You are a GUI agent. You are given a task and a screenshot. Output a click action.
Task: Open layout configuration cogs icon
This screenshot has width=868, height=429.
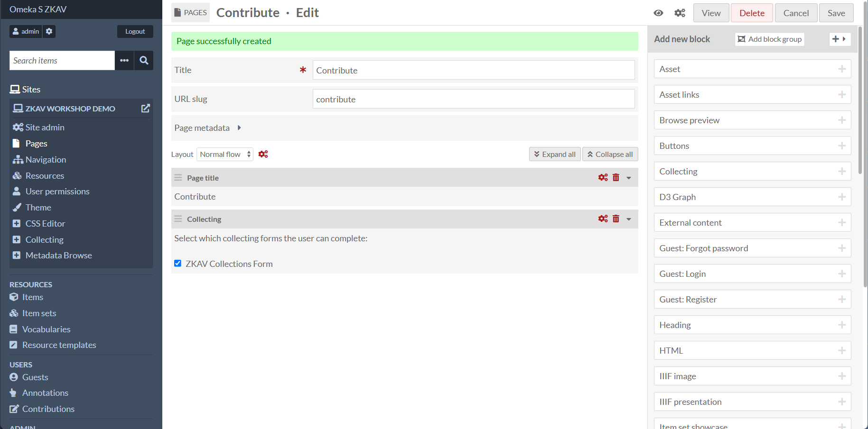pos(263,154)
